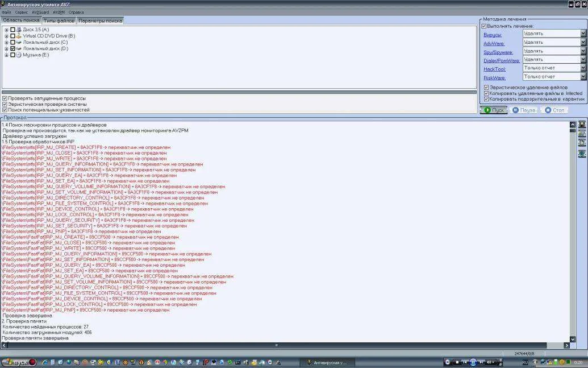The image size is (588, 368).
Task: Skip to next track in taskbar player
Action: coord(481,362)
